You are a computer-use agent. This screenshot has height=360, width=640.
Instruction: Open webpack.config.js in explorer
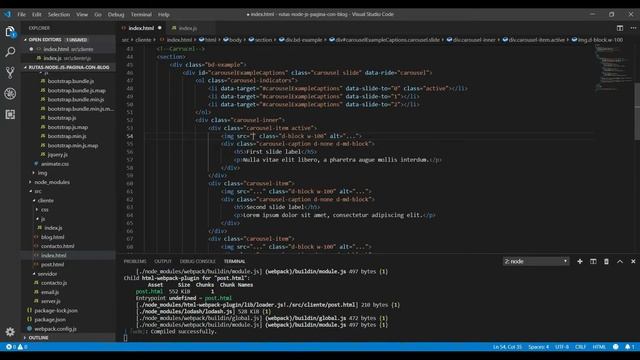(x=55, y=329)
